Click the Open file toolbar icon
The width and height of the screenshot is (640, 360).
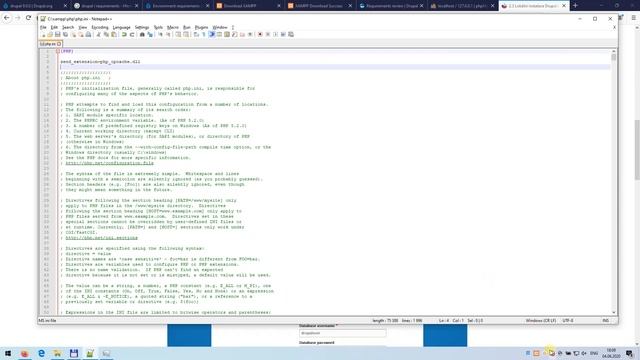(x=50, y=35)
